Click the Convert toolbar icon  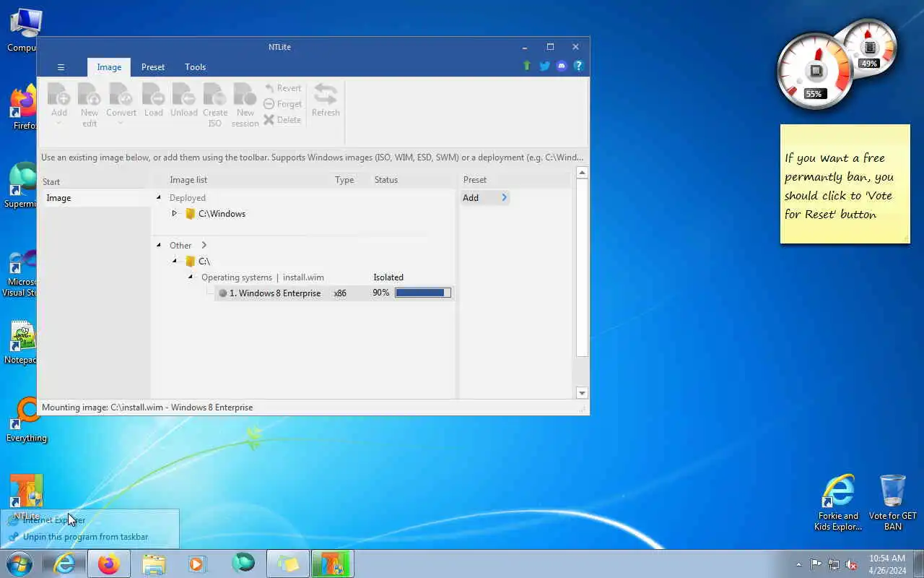click(121, 102)
